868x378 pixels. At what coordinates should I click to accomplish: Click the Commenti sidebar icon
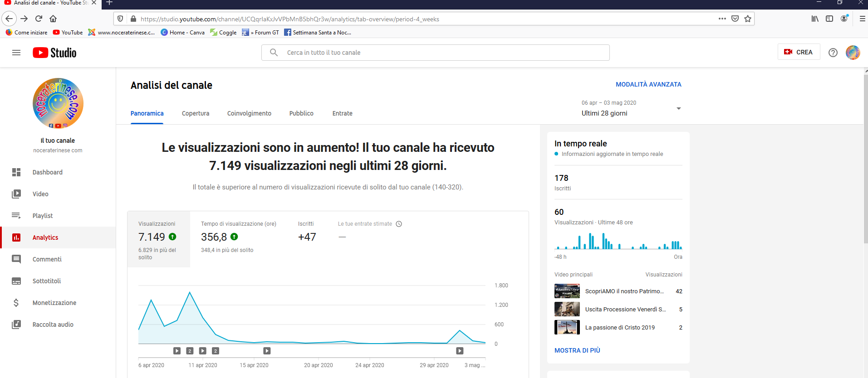tap(16, 259)
